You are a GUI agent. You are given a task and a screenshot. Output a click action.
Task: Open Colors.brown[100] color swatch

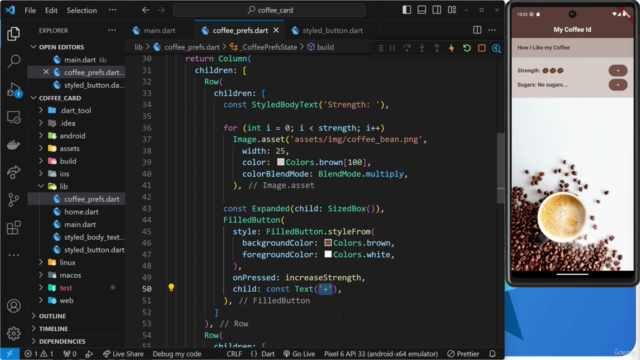[x=280, y=162]
